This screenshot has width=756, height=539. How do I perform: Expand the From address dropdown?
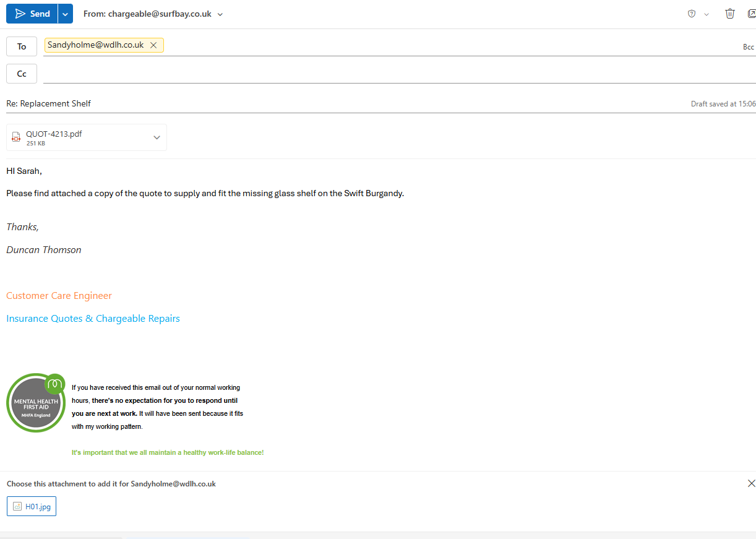pos(220,14)
